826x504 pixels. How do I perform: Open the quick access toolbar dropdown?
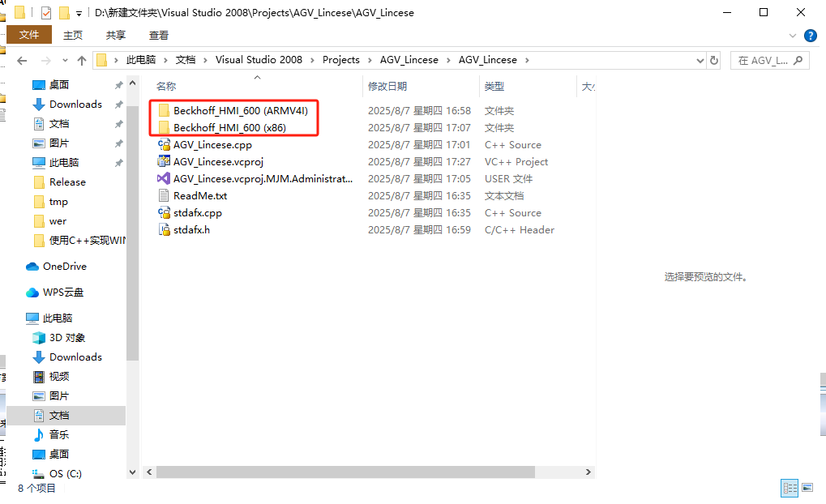tap(79, 14)
